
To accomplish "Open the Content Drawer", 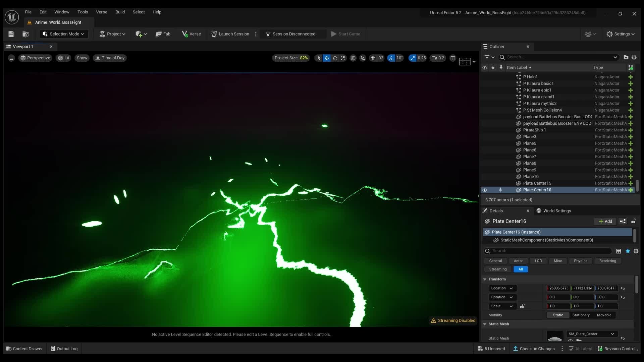I will 24,349.
